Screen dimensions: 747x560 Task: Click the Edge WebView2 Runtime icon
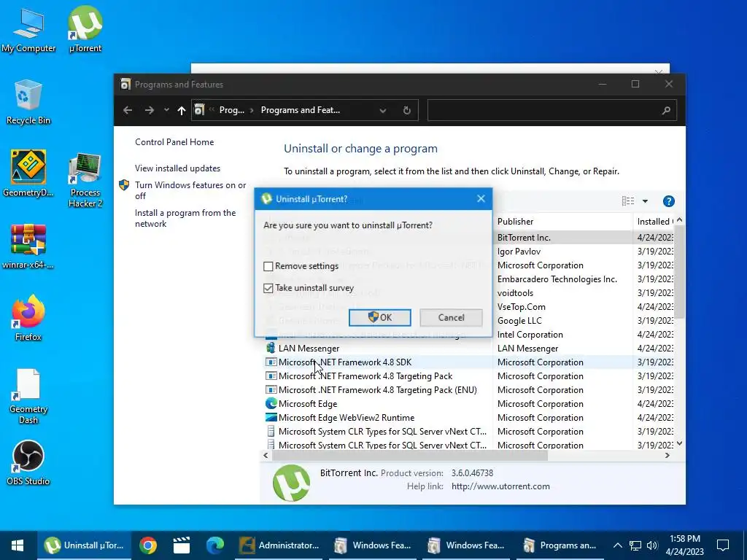click(x=271, y=417)
